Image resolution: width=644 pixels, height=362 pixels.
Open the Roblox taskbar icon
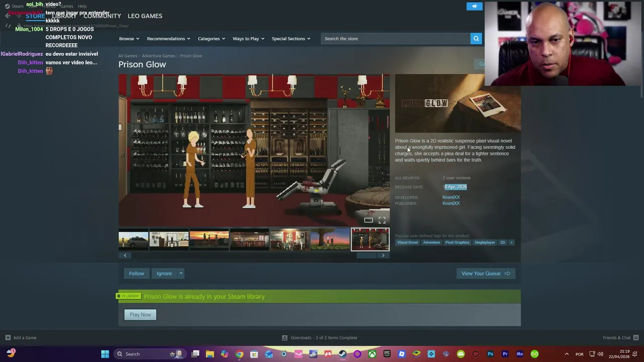[x=401, y=354]
